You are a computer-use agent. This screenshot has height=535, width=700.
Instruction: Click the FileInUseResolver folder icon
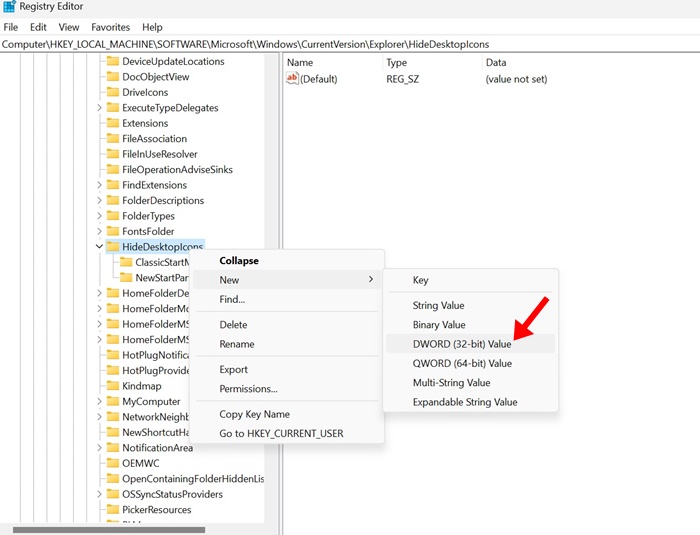[113, 154]
